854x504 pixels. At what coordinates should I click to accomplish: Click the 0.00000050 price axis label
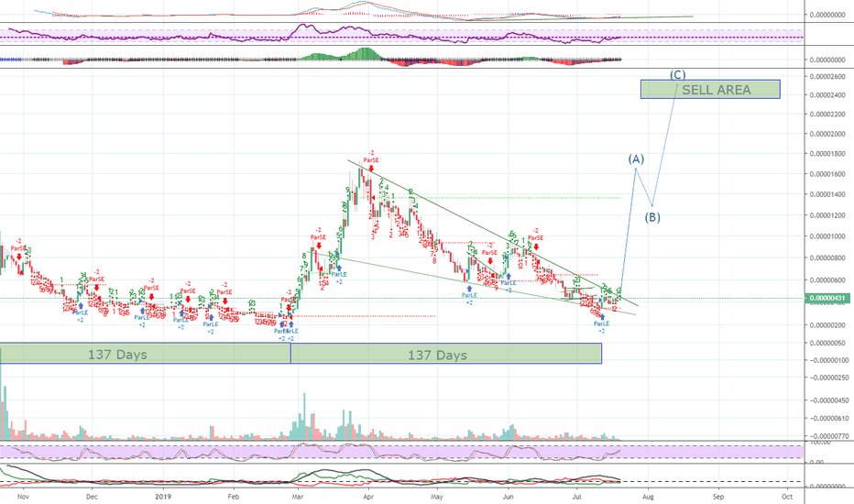point(827,344)
